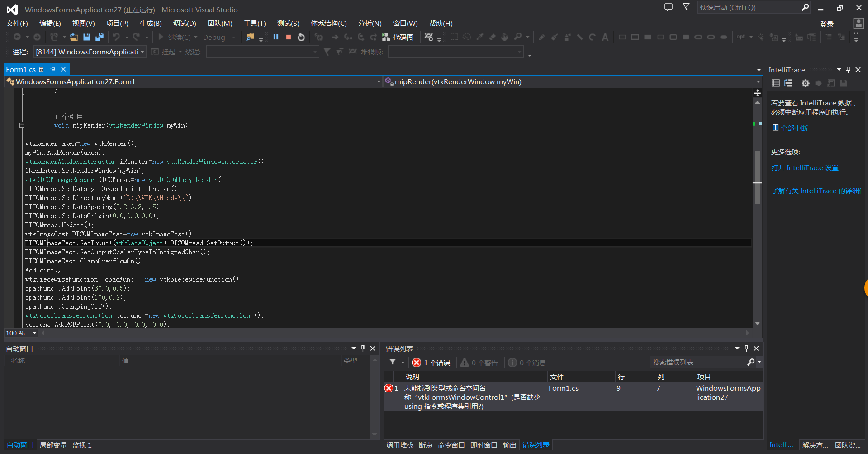Close the Form1.cs document tab
The width and height of the screenshot is (868, 454).
[x=63, y=69]
